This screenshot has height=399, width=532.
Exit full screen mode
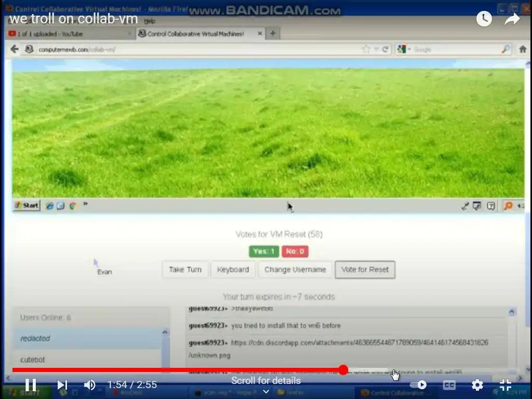tap(506, 385)
